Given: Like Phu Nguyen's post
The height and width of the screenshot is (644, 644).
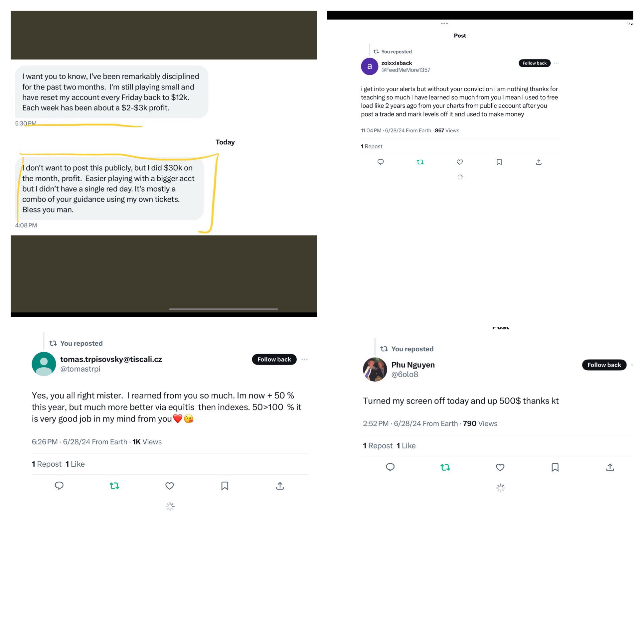Looking at the screenshot, I should [x=500, y=467].
